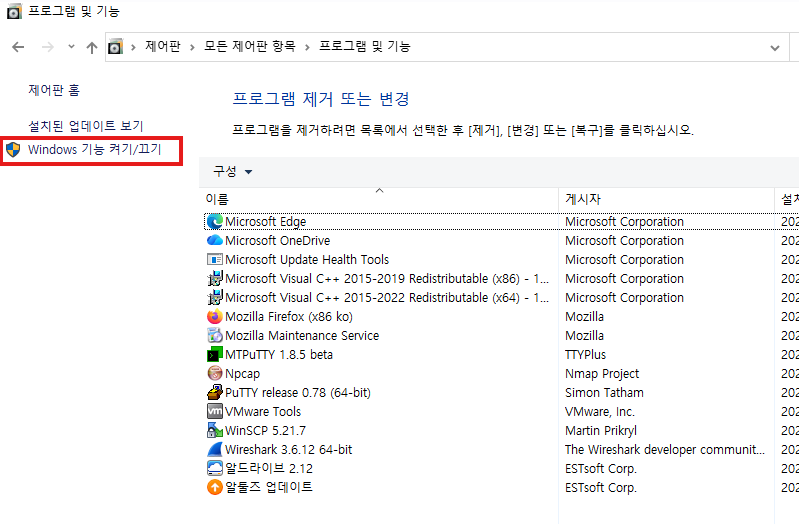Expand the address bar history dropdown
This screenshot has width=799, height=524.
pos(775,48)
